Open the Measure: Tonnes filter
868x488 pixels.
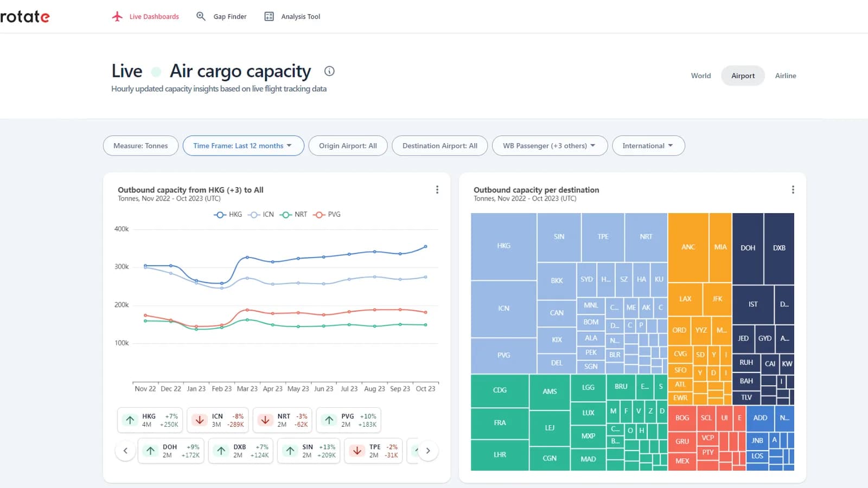[141, 146]
